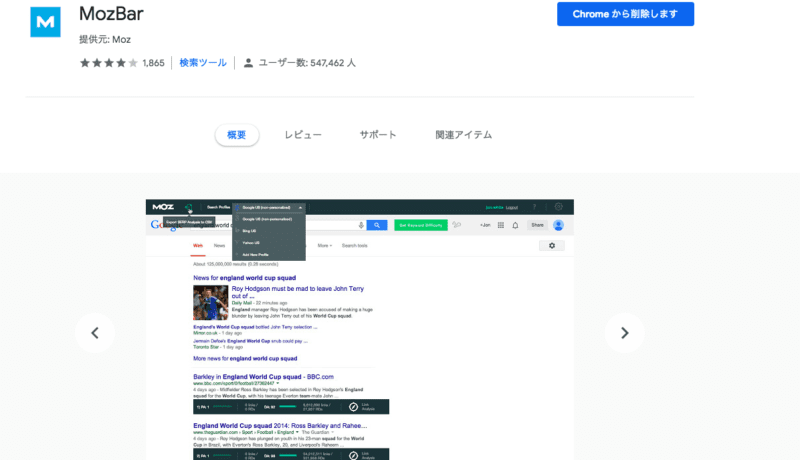Click the blue MozBar M logo
This screenshot has height=460, width=800.
click(x=45, y=22)
